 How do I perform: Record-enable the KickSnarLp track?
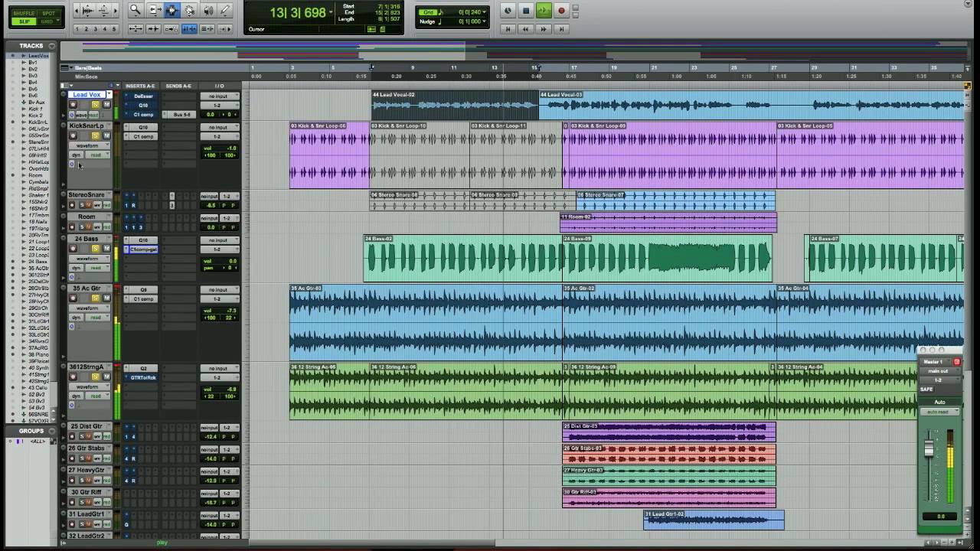point(73,136)
